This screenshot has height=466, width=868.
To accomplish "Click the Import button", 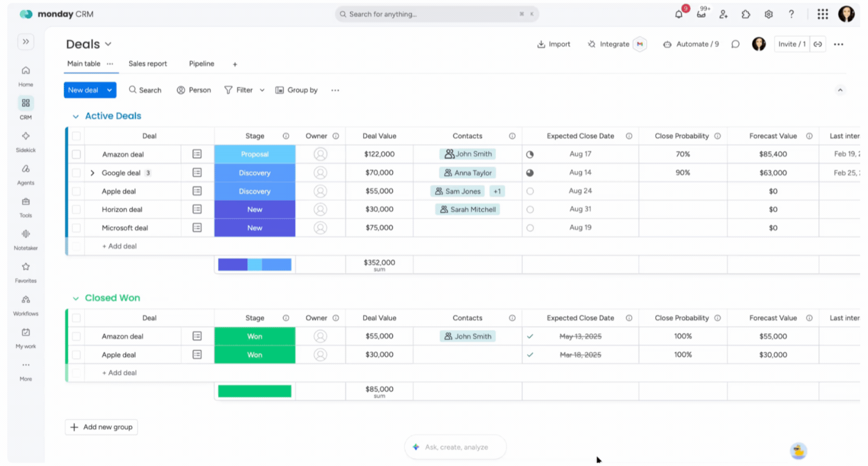I will [x=554, y=44].
